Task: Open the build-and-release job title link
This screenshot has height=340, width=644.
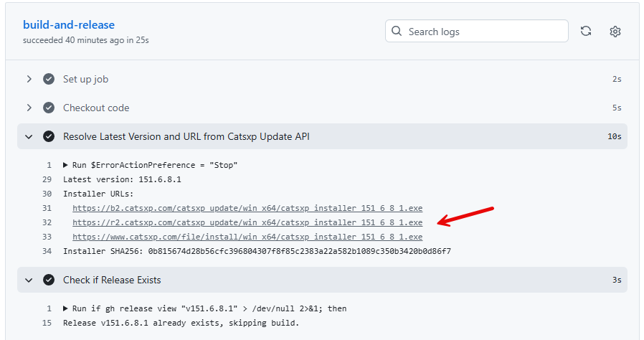Action: tap(69, 25)
